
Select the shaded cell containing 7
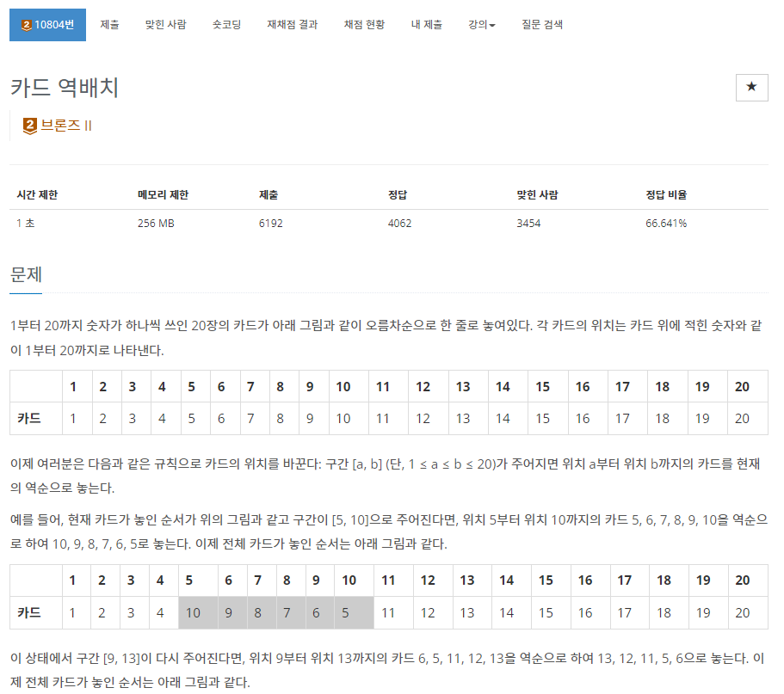click(x=291, y=612)
